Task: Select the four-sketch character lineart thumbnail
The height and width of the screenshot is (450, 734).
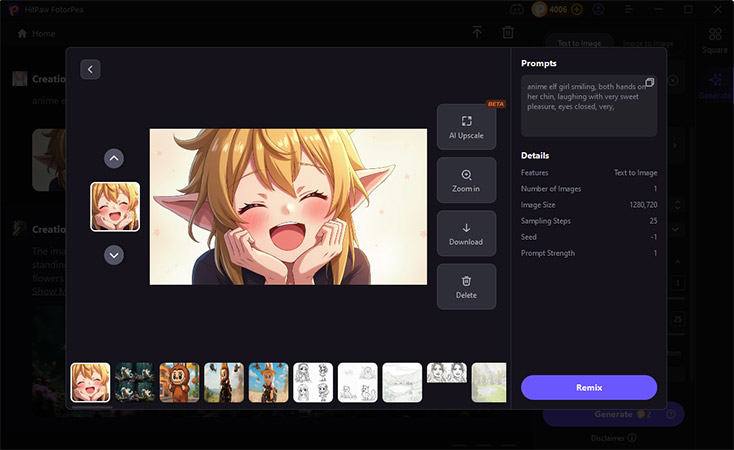Action: click(313, 382)
